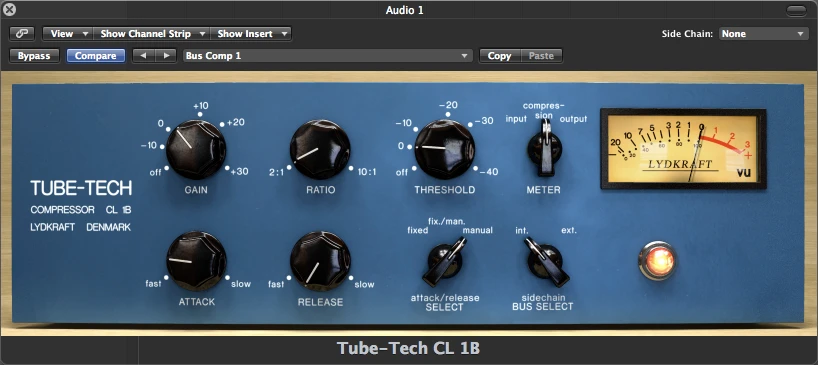Image resolution: width=818 pixels, height=365 pixels.
Task: Set ratio to 10:1 label
Action: click(367, 173)
